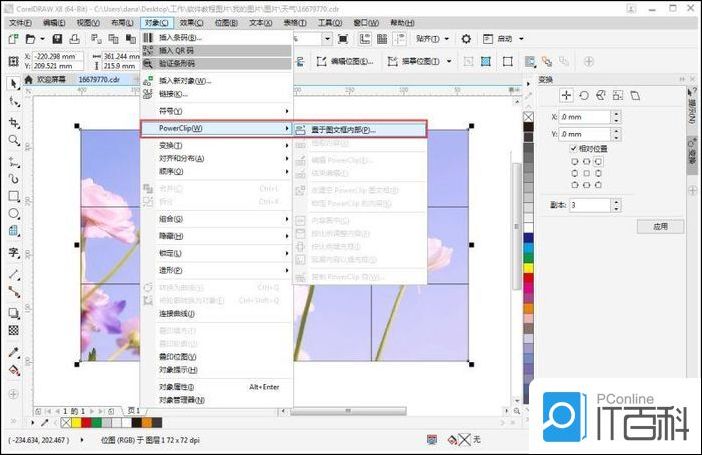The width and height of the screenshot is (702, 455).
Task: Click the object width field showing 361.244 mm
Action: 121,56
